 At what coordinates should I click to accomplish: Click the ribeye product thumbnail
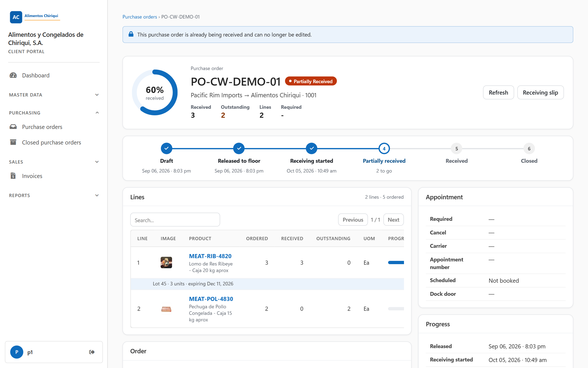tap(166, 263)
